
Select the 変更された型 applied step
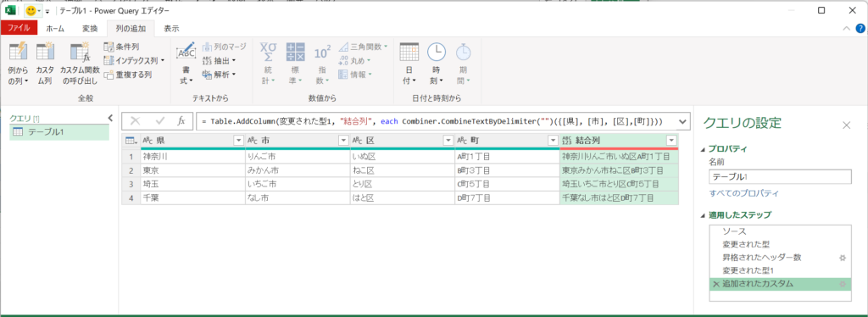(780, 244)
